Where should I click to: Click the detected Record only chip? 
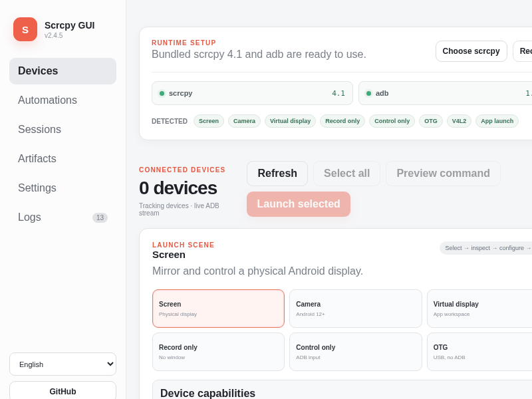coord(342,121)
